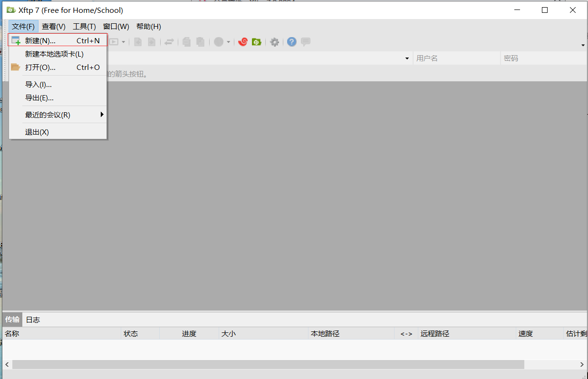Sort by the 进度 column header

tap(189, 334)
